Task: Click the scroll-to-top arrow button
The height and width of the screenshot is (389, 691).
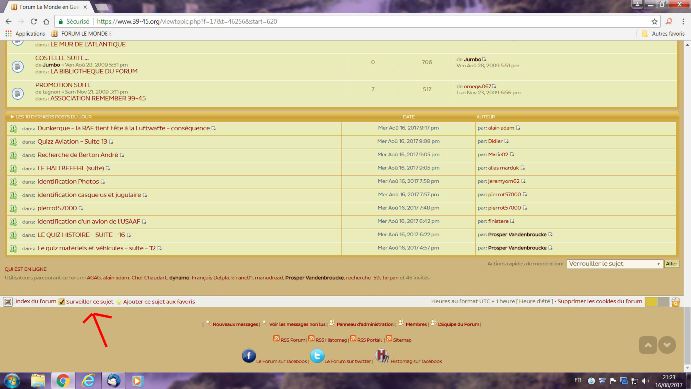Action: pos(648,345)
